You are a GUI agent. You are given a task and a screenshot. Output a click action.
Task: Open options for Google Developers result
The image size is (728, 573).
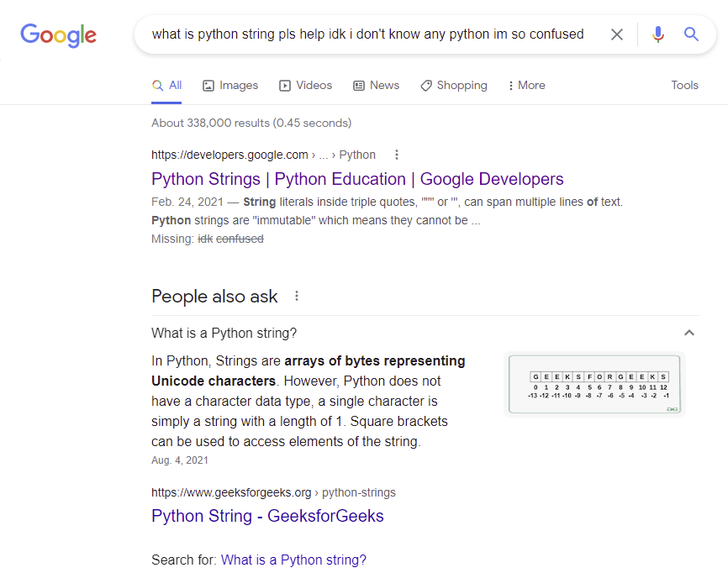(x=397, y=155)
